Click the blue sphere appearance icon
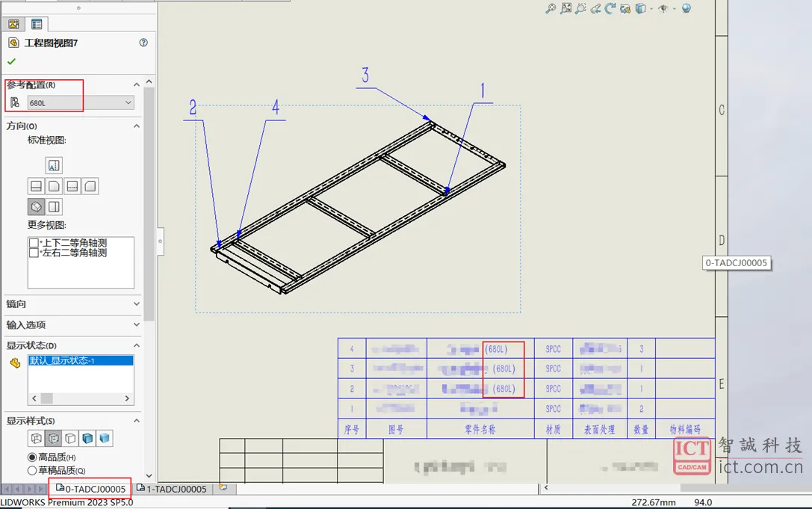 pyautogui.click(x=687, y=8)
